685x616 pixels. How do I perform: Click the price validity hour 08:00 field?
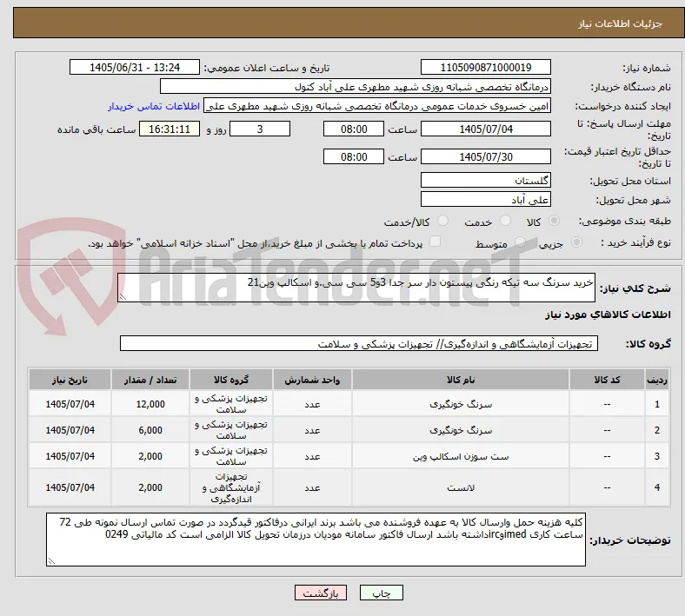354,156
